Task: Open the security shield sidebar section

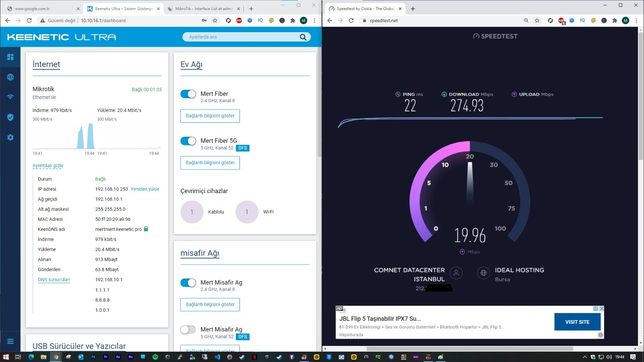Action: coord(10,117)
